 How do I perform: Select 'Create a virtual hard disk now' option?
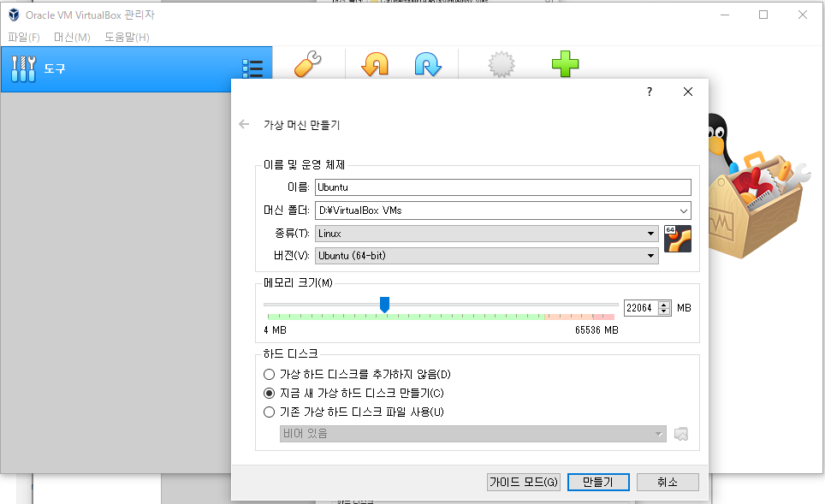tap(353, 393)
